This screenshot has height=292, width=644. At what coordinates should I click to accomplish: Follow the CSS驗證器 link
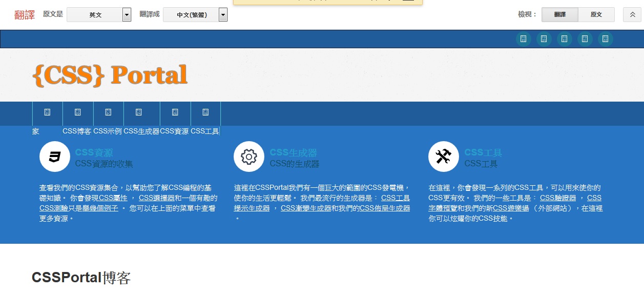pos(558,198)
